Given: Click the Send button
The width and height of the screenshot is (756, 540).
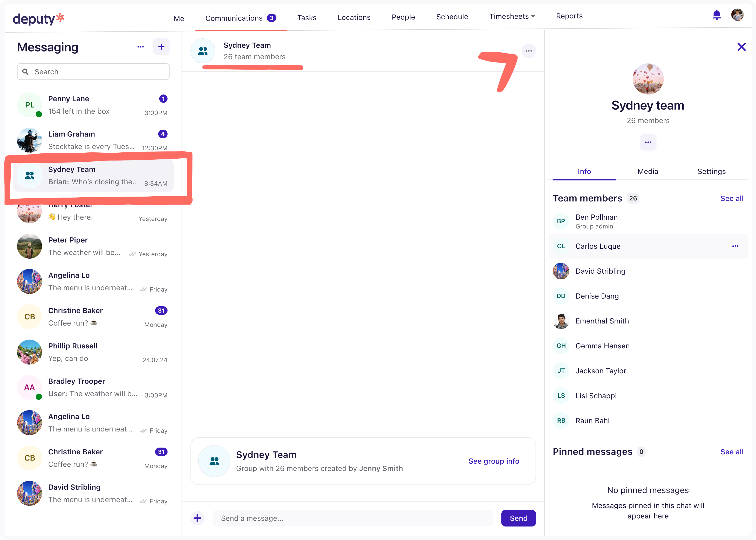Looking at the screenshot, I should point(518,518).
